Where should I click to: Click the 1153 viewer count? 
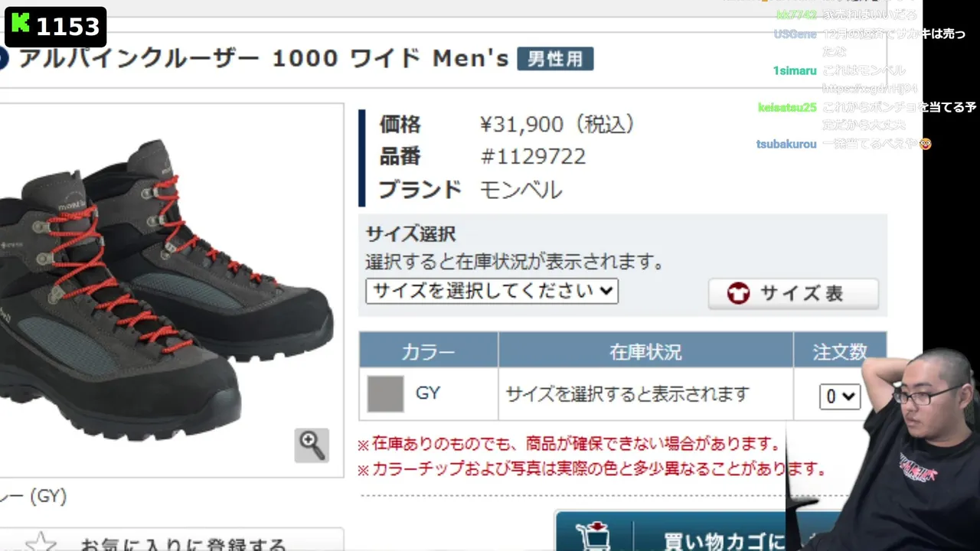click(x=67, y=27)
